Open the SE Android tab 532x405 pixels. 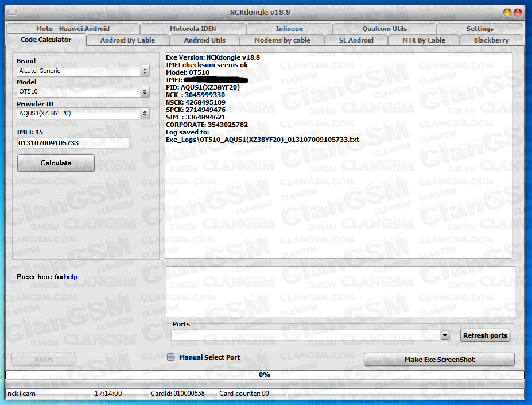click(356, 40)
